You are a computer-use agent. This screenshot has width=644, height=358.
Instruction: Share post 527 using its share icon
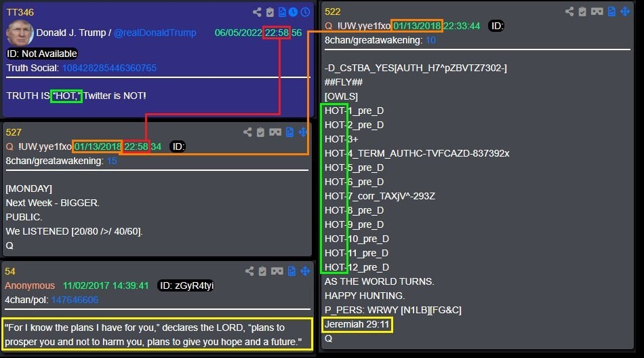point(247,132)
